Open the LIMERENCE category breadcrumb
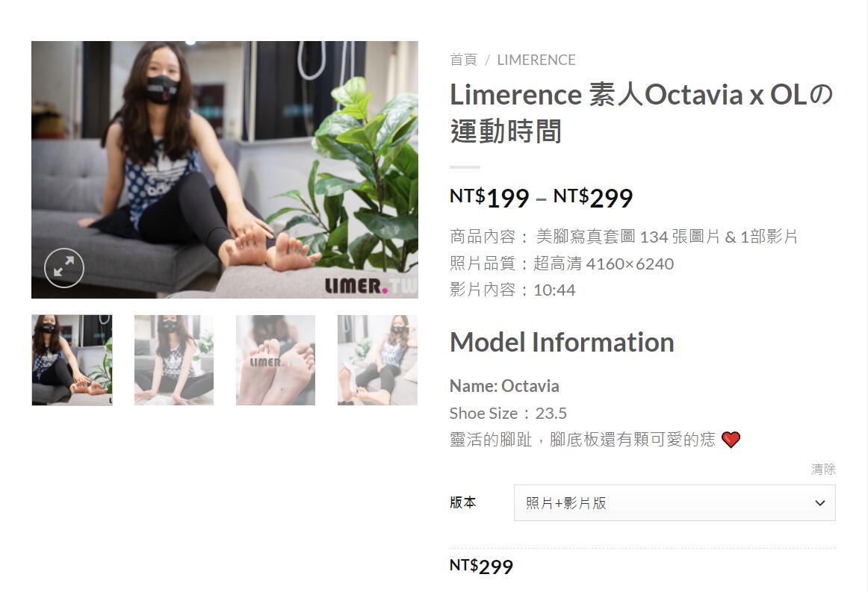 click(536, 60)
